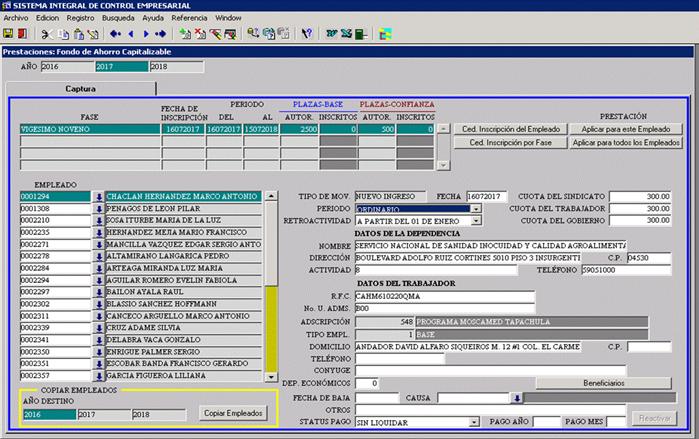Go to first record with double-left arrow
Viewport: 699px width, 439px height.
(116, 33)
